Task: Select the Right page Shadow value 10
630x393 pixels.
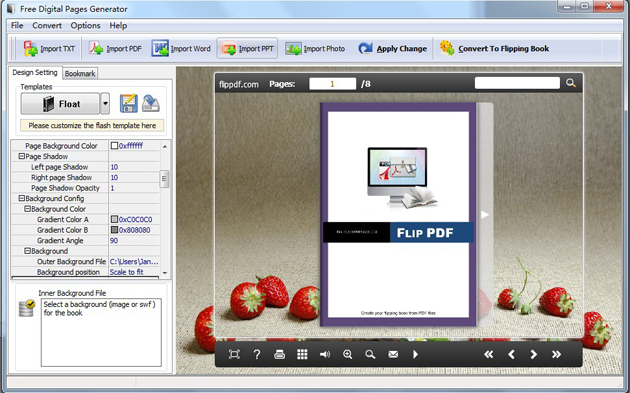Action: [x=114, y=177]
